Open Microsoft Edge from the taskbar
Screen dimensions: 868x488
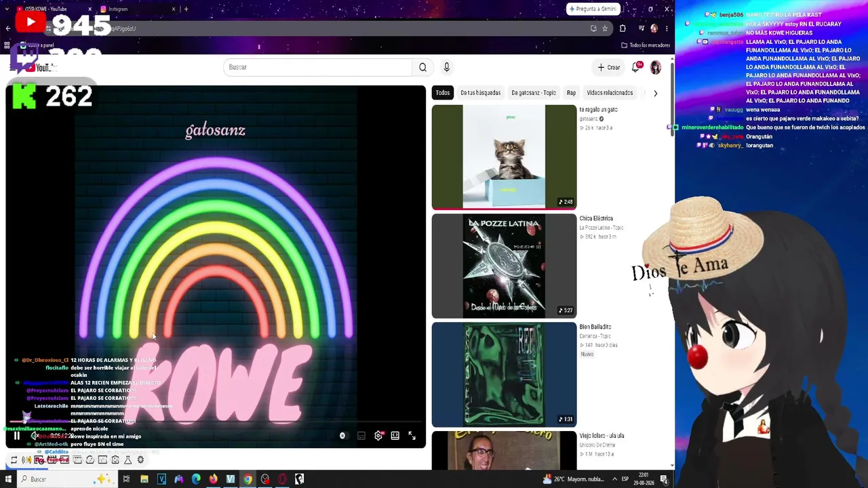tap(196, 479)
